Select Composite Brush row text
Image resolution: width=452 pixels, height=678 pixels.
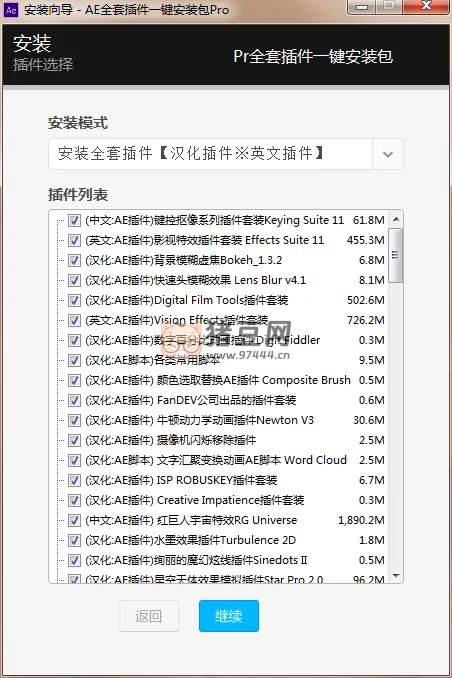218,381
